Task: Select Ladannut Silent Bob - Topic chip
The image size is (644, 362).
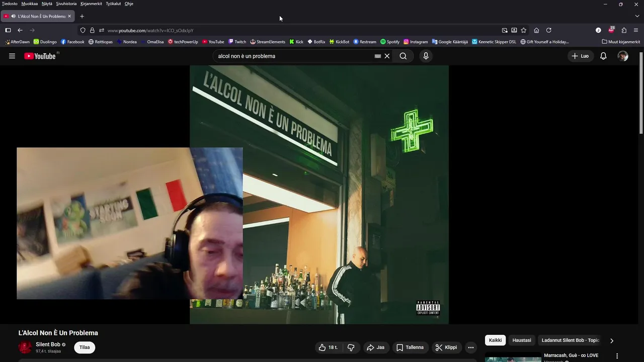Action: [x=571, y=340]
